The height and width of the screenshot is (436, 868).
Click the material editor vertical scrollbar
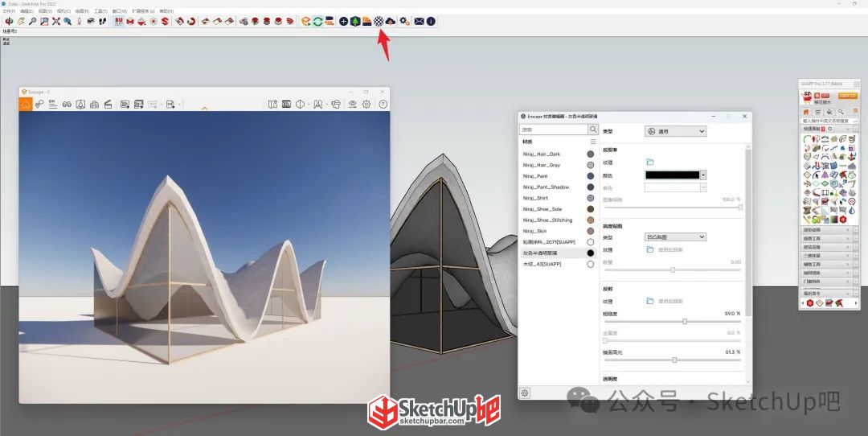point(748,232)
